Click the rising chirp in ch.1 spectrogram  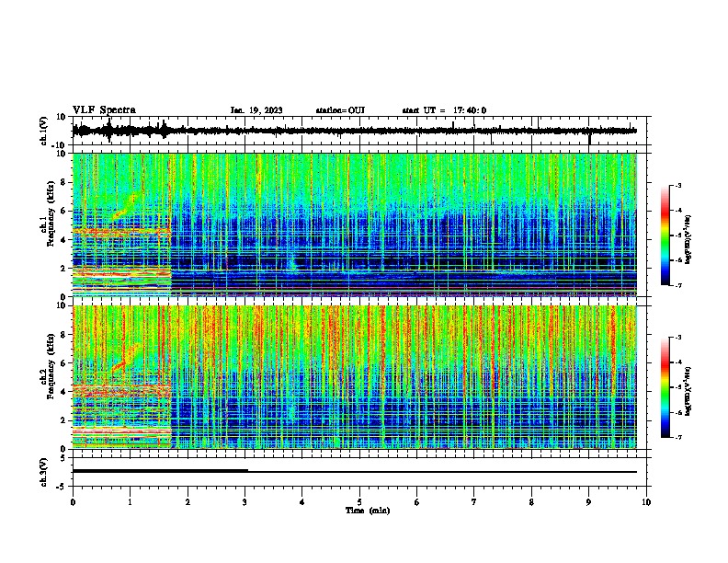click(126, 206)
